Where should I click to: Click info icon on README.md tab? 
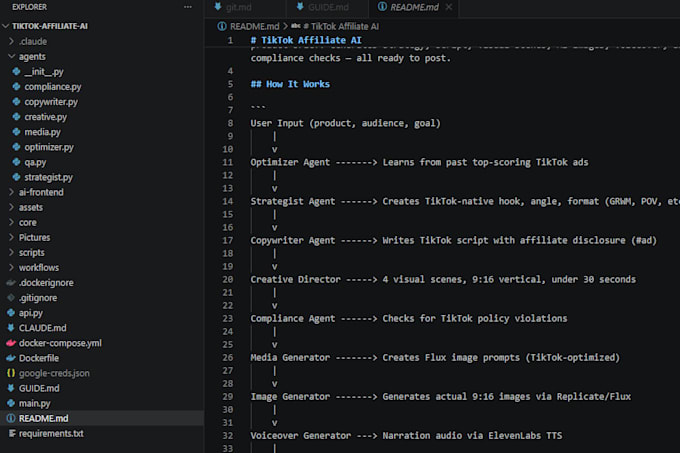point(382,7)
